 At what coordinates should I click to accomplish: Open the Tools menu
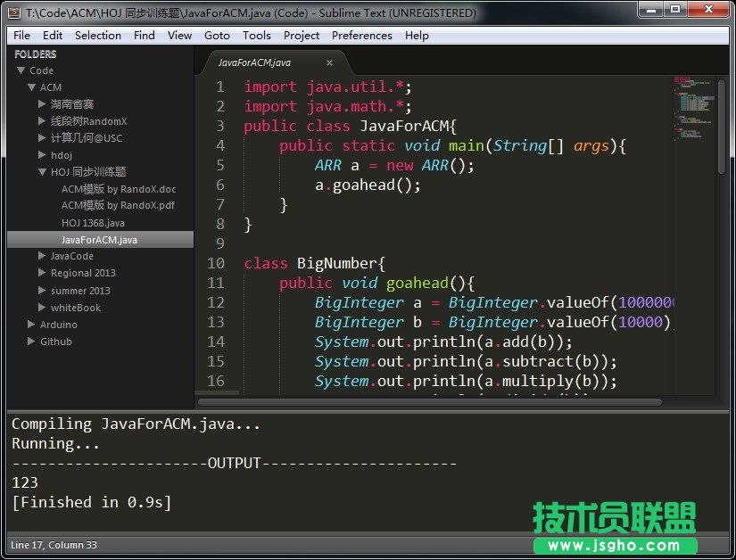point(257,35)
